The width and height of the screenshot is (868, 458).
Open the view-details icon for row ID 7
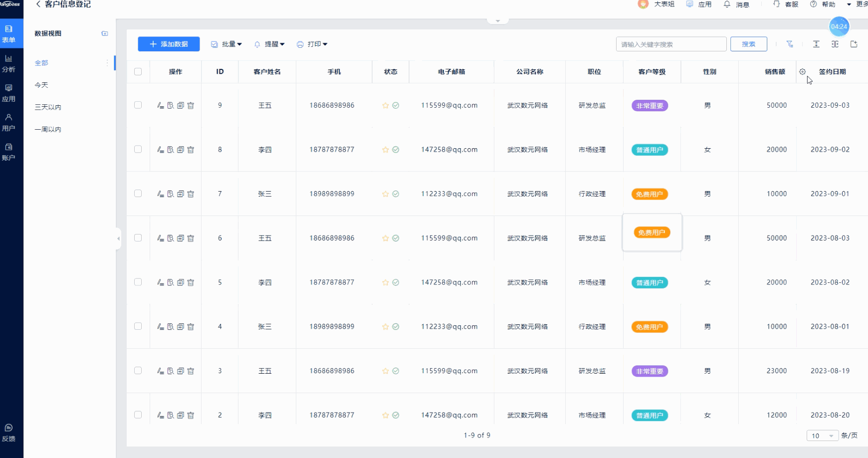click(x=171, y=194)
